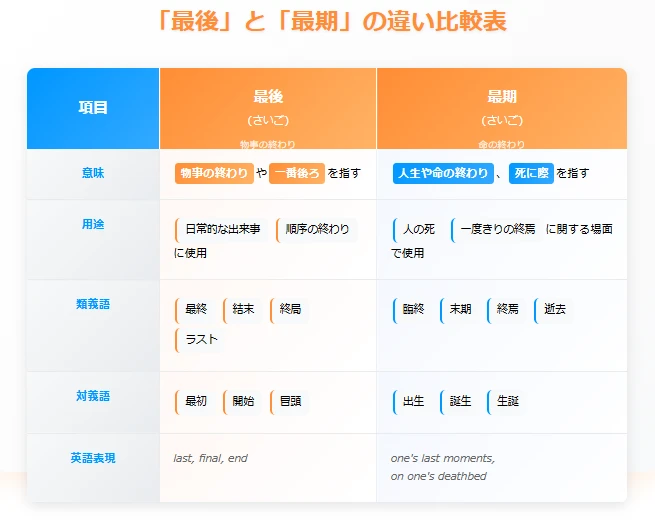Click the 意味 row label
Image resolution: width=655 pixels, height=525 pixels.
pyautogui.click(x=93, y=173)
